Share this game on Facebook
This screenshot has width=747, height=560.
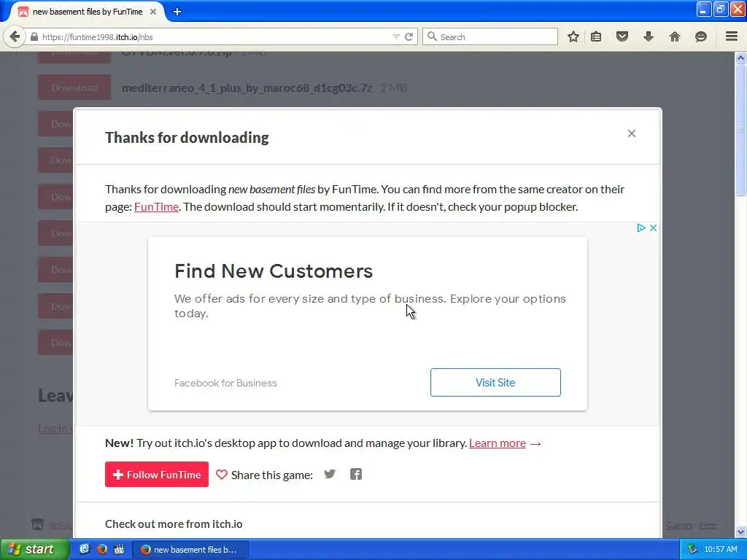click(356, 474)
